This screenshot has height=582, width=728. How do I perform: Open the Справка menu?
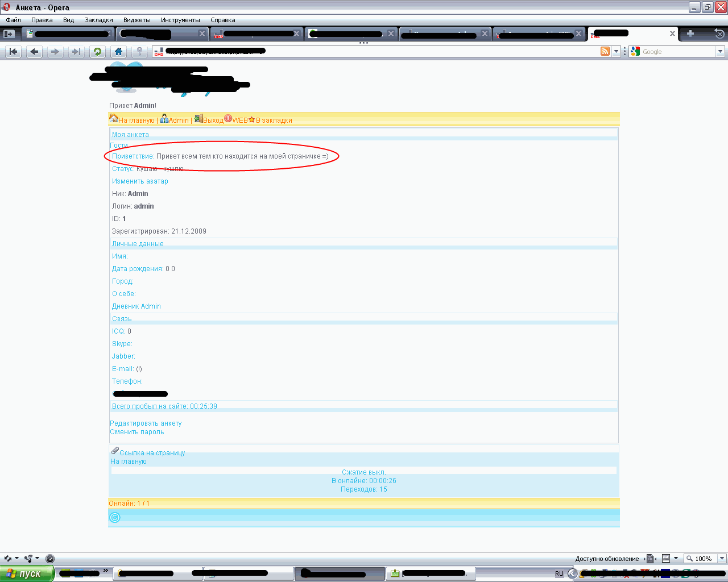pyautogui.click(x=223, y=20)
